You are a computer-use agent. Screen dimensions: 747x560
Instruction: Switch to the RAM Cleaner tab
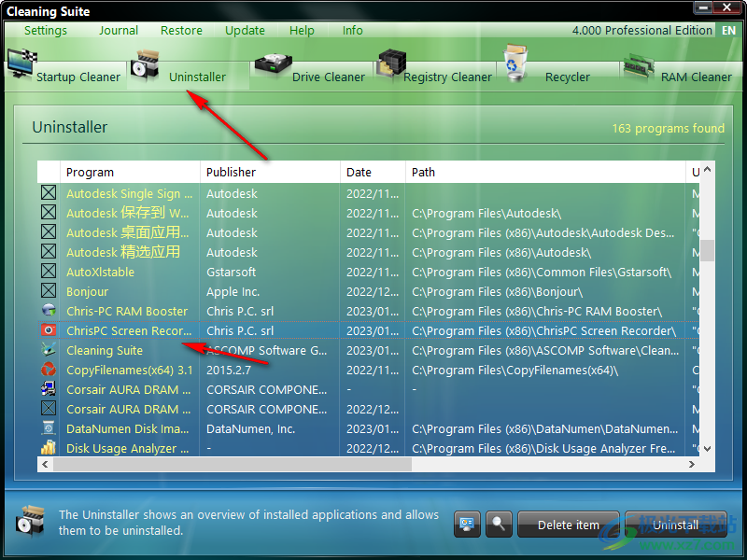[x=682, y=76]
